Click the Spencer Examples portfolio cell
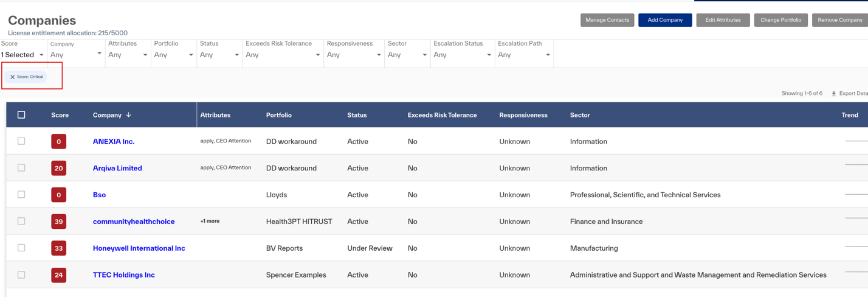This screenshot has height=297, width=868. point(296,276)
